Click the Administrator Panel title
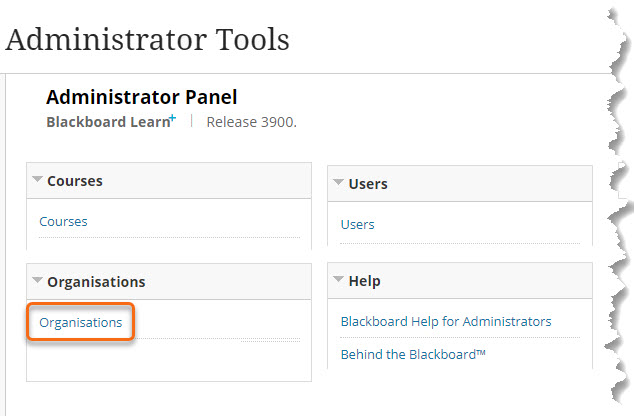Screen dimensions: 634x416 142,97
